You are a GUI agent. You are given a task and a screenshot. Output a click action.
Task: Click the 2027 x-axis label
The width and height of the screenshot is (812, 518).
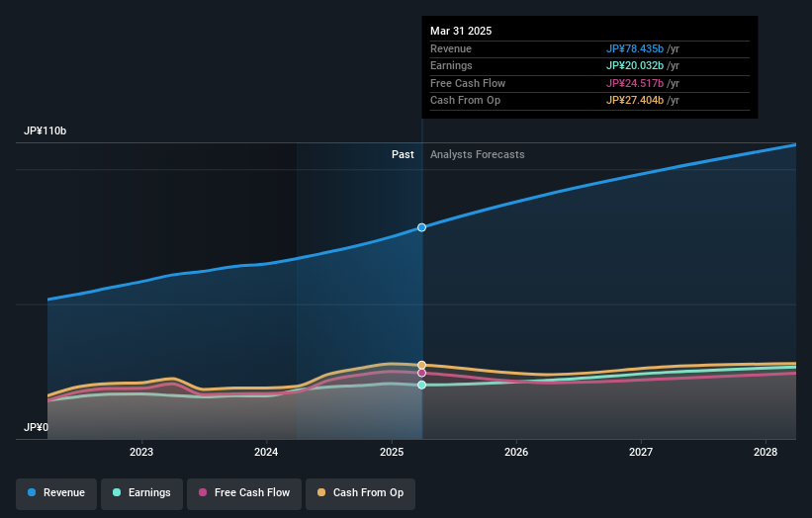click(x=641, y=452)
